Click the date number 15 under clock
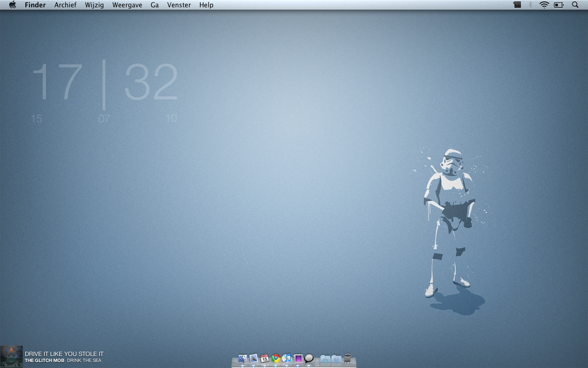The height and width of the screenshot is (368, 588). click(37, 119)
